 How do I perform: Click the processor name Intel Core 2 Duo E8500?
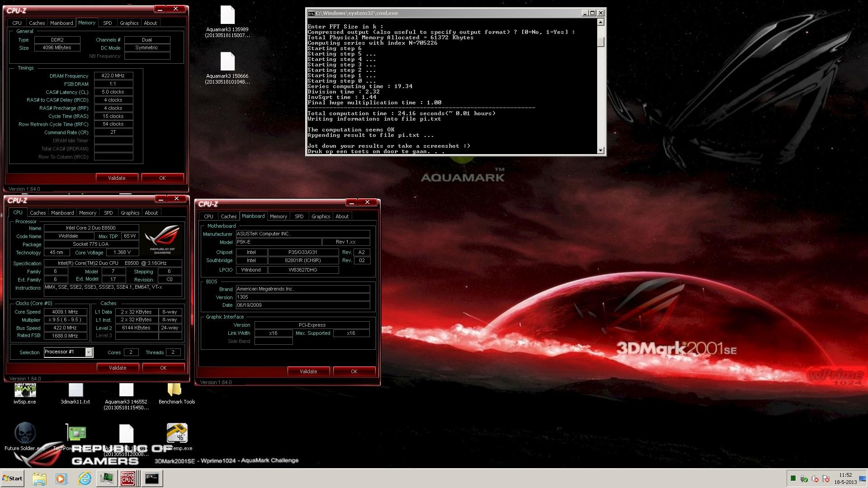coord(91,228)
